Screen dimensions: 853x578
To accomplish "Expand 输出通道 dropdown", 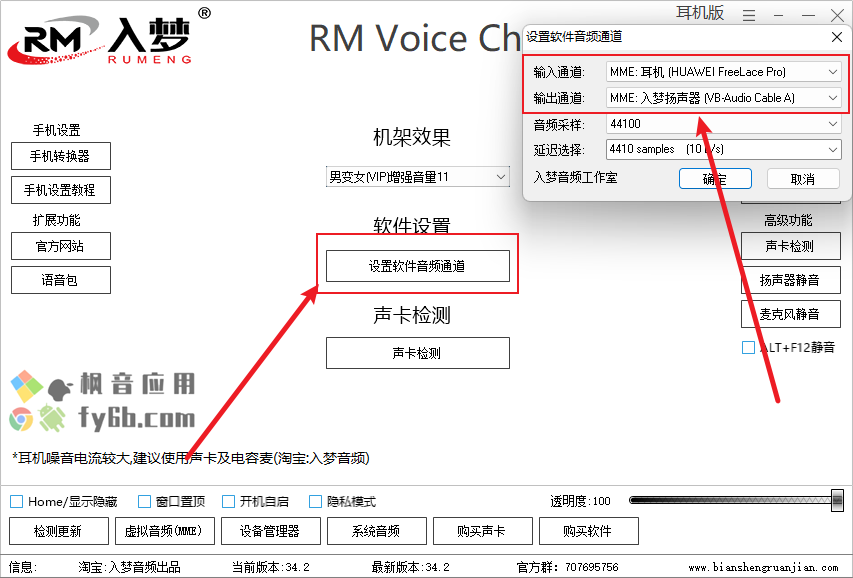I will pyautogui.click(x=724, y=98).
